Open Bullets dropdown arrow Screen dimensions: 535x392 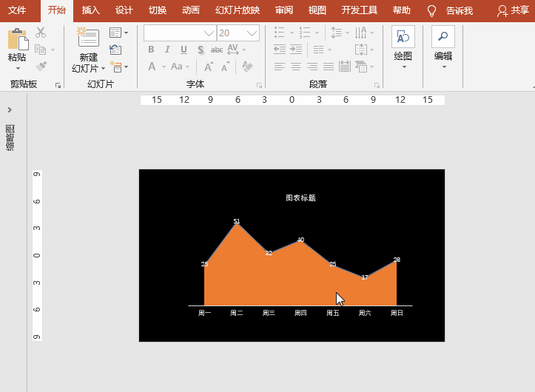(292, 33)
